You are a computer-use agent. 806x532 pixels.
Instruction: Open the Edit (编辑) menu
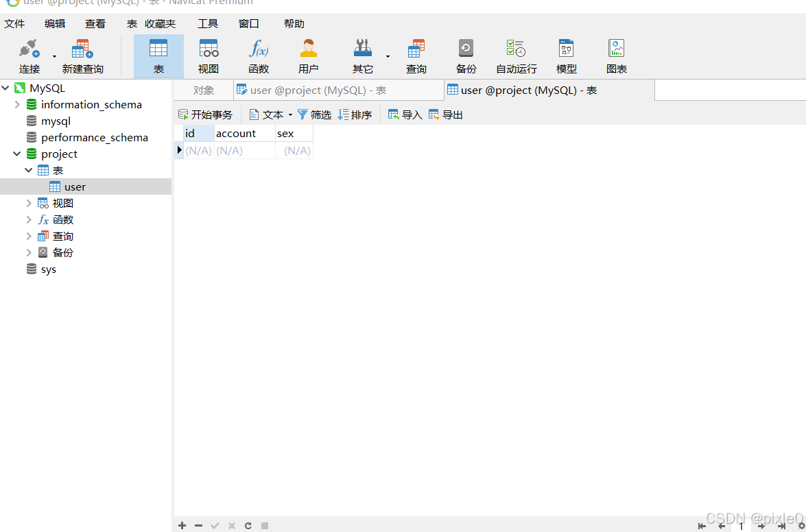pos(54,23)
